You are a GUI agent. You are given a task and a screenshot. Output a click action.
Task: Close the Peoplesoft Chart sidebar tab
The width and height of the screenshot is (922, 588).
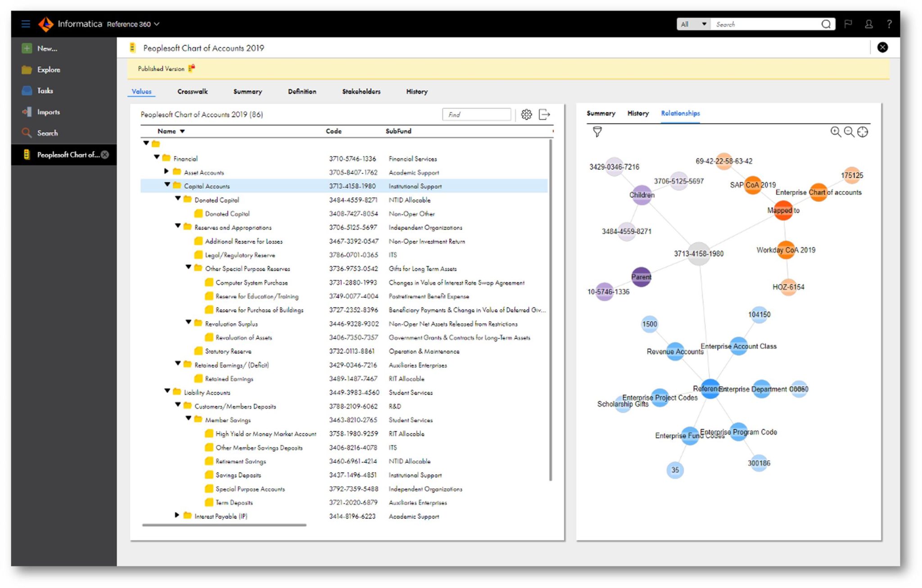[105, 155]
